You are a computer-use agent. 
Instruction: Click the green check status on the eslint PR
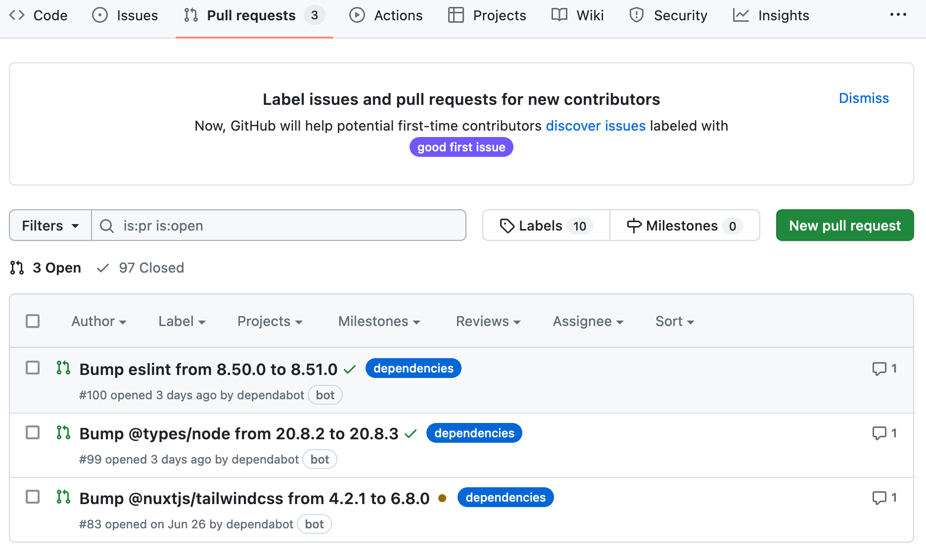click(350, 369)
